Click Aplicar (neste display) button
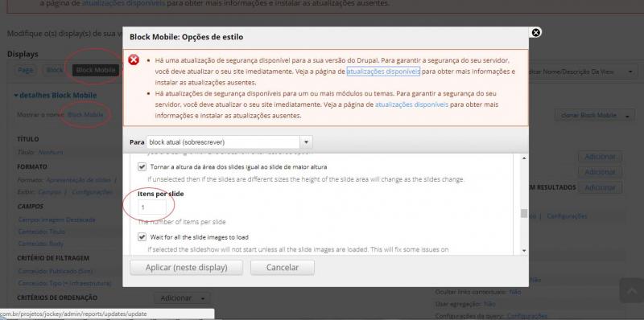 point(187,268)
